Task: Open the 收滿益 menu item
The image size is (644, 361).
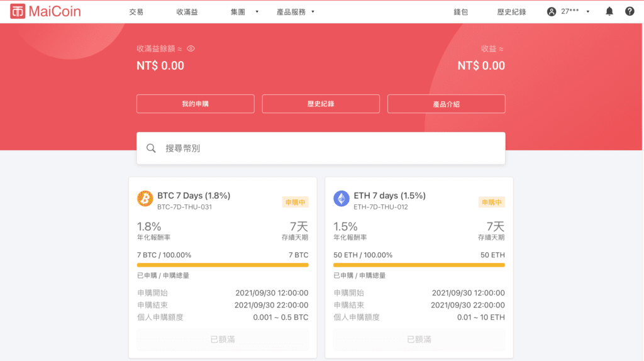Action: [x=187, y=12]
